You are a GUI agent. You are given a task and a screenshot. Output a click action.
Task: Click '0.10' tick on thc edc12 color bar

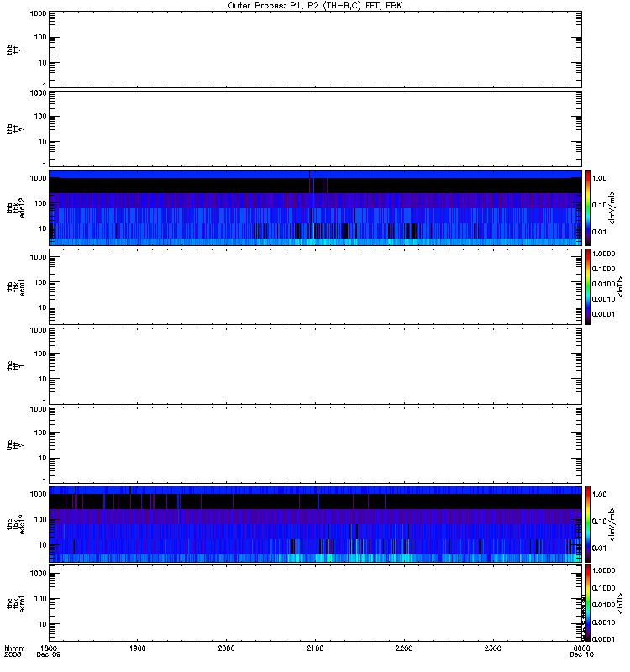(599, 522)
